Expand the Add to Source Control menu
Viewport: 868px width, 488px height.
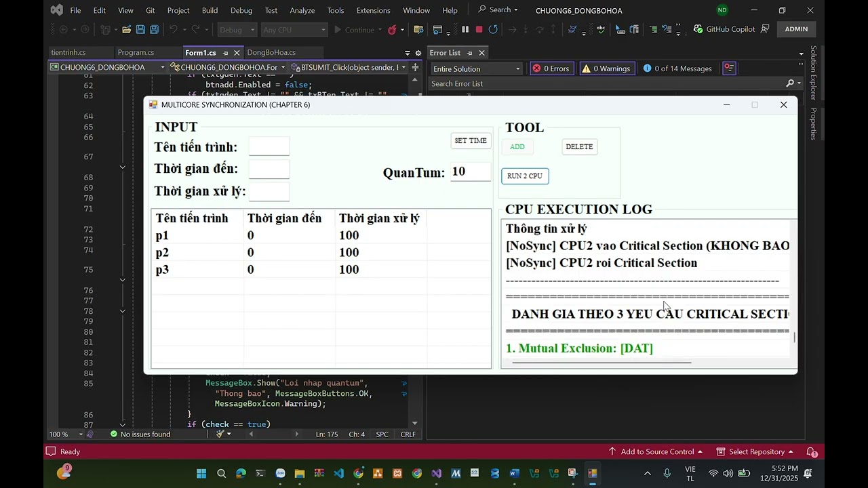(x=655, y=451)
